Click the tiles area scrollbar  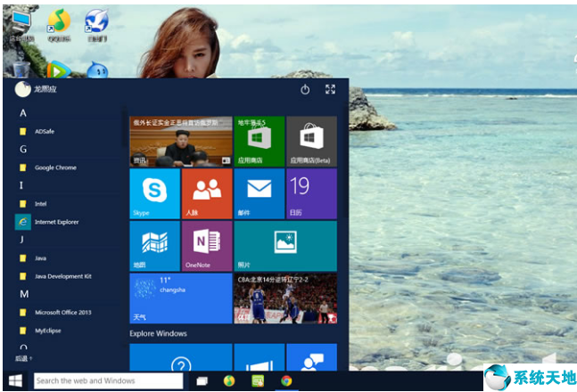point(345,160)
